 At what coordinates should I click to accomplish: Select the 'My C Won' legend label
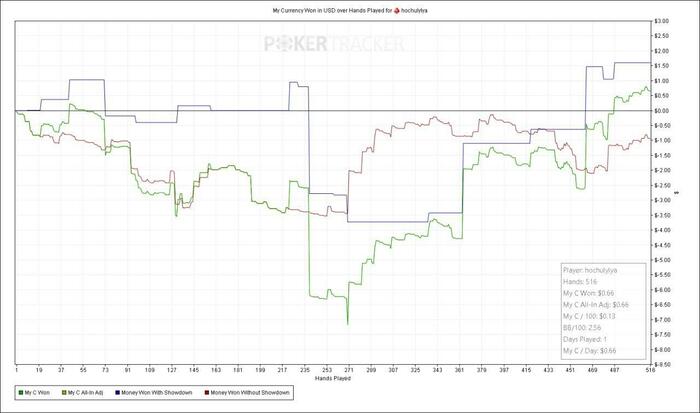[37, 393]
